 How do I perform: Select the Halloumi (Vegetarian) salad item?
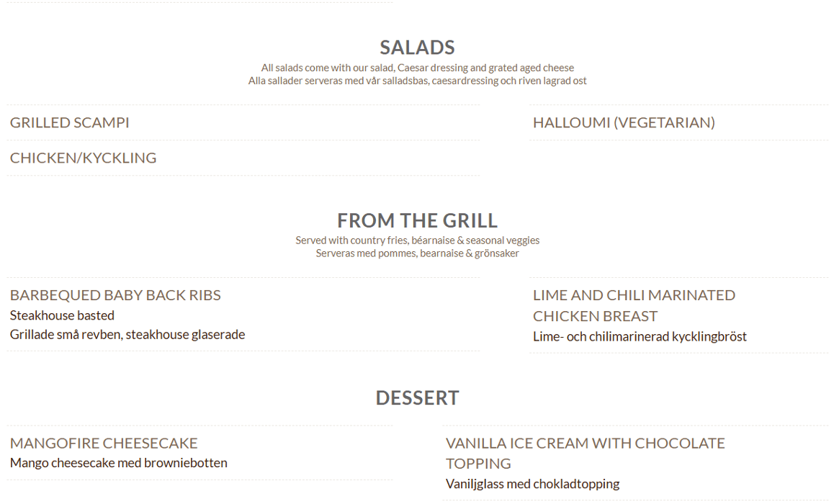pyautogui.click(x=624, y=122)
